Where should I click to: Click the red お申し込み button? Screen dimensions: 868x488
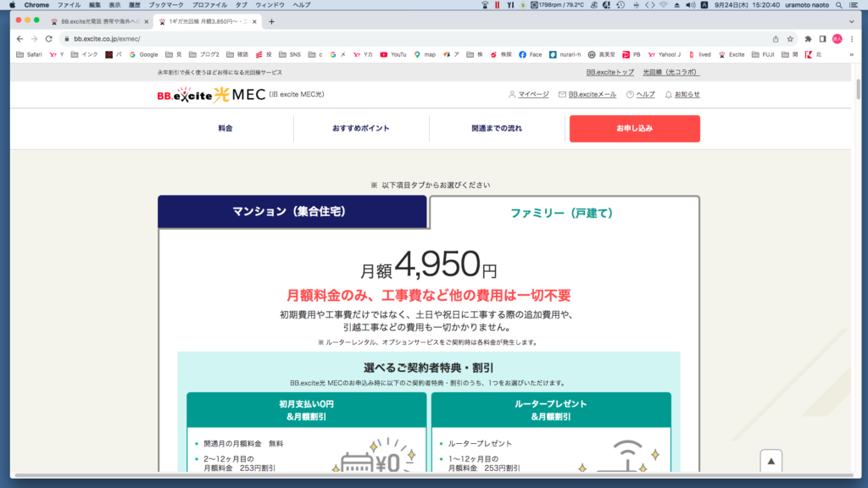634,129
